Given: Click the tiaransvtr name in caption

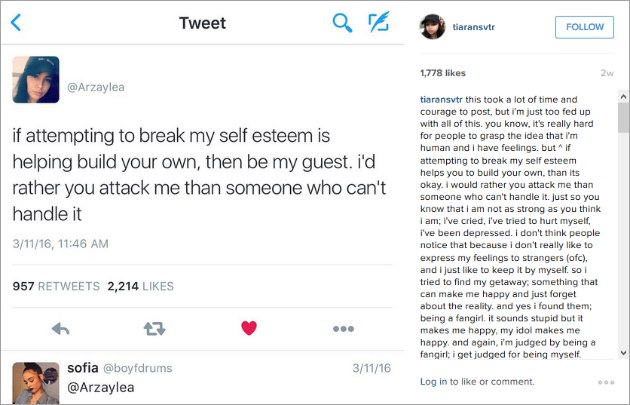Looking at the screenshot, I should pos(441,99).
